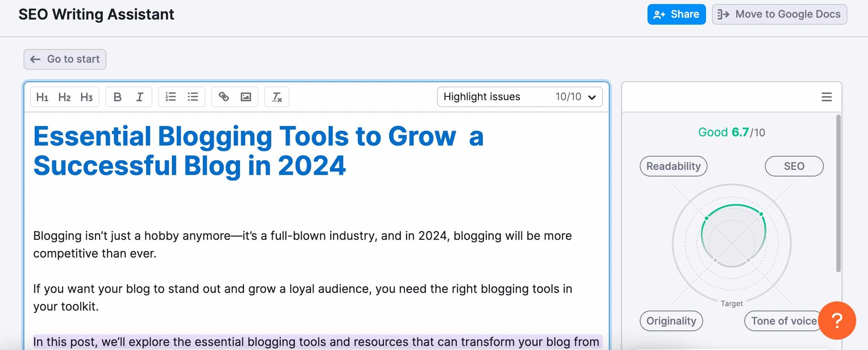Click the Target label under chart
Viewport: 868px width, 350px height.
coord(731,304)
